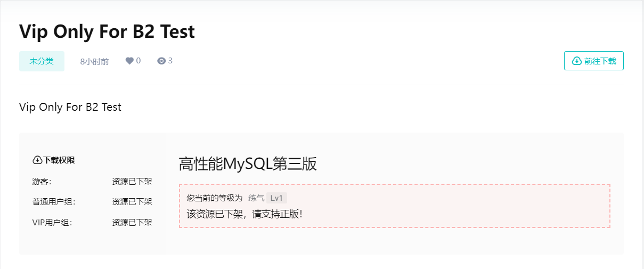The height and width of the screenshot is (269, 644).
Task: Select the VIP用户组 permission label
Action: [x=52, y=223]
